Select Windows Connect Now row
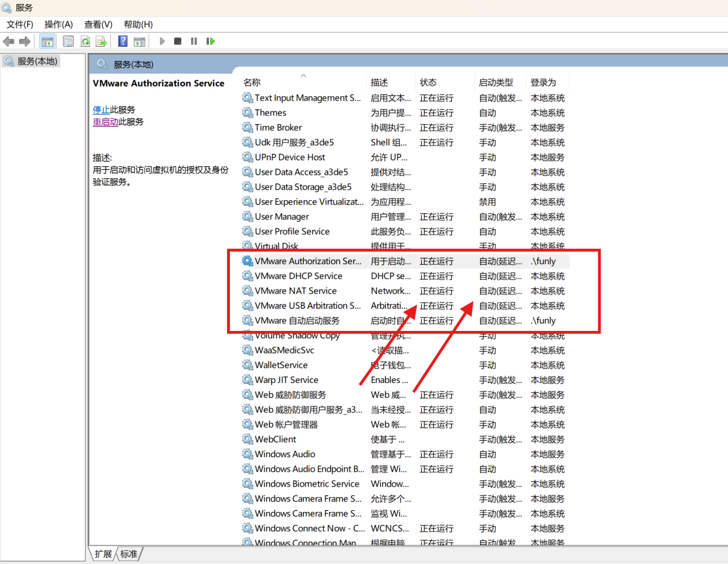The width and height of the screenshot is (728, 564). click(405, 528)
